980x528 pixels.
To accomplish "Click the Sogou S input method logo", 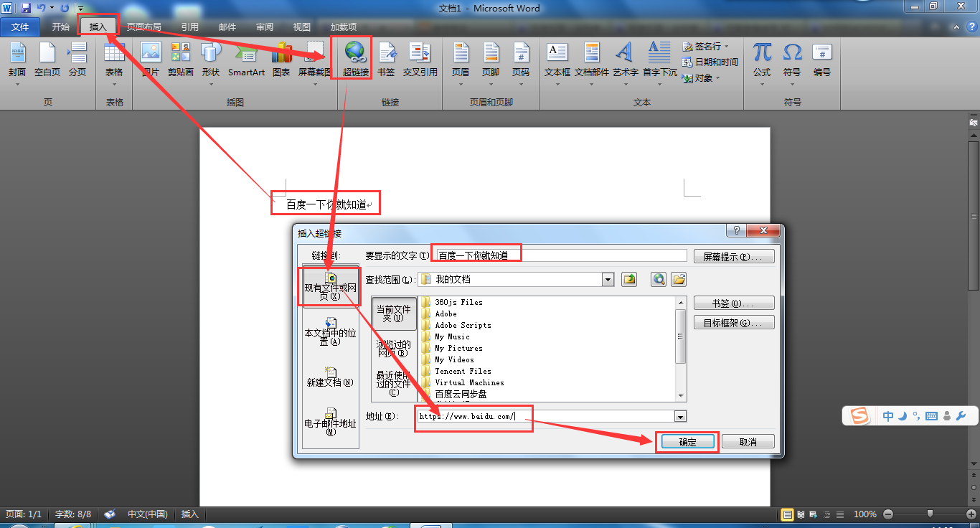I will 858,416.
